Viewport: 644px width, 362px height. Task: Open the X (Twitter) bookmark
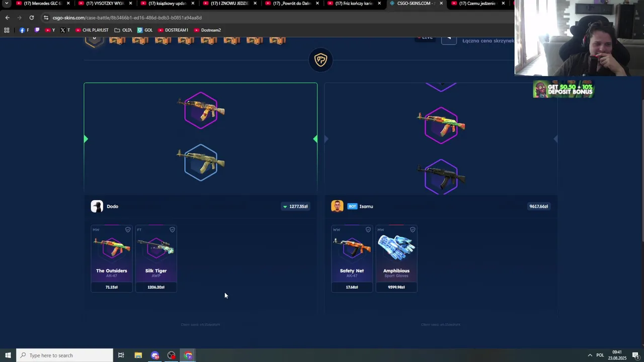(x=65, y=30)
